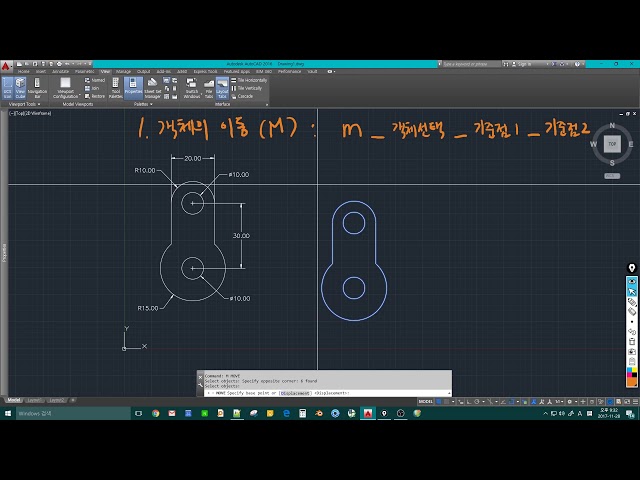Click Cascade windows
The width and height of the screenshot is (640, 480).
(x=242, y=96)
